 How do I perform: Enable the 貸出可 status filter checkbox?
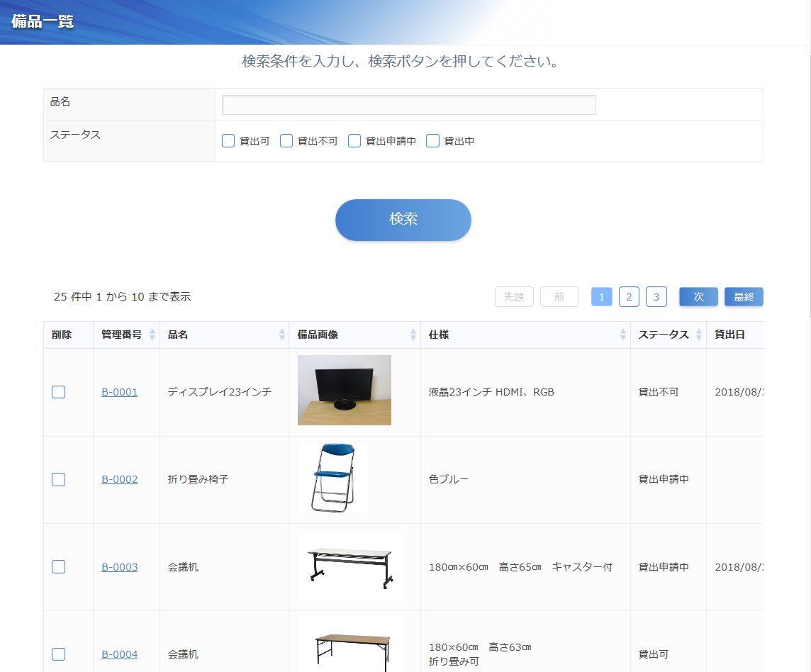(228, 141)
